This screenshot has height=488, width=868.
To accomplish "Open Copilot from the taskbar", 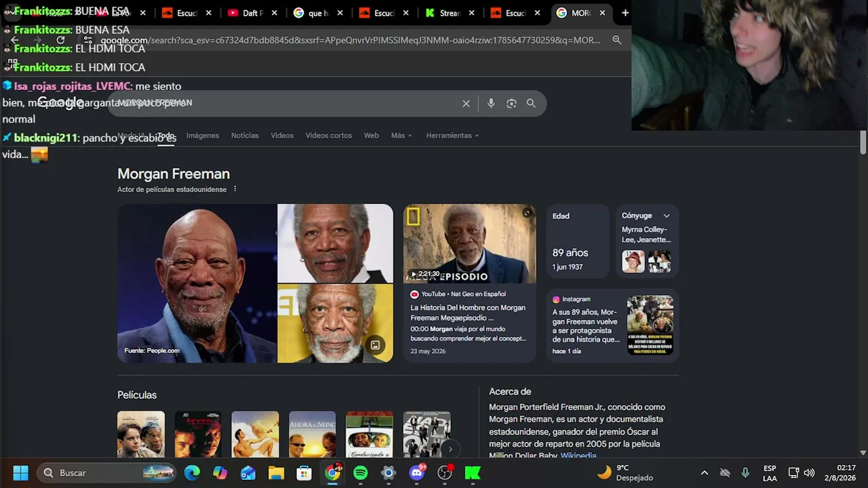I will point(220,472).
